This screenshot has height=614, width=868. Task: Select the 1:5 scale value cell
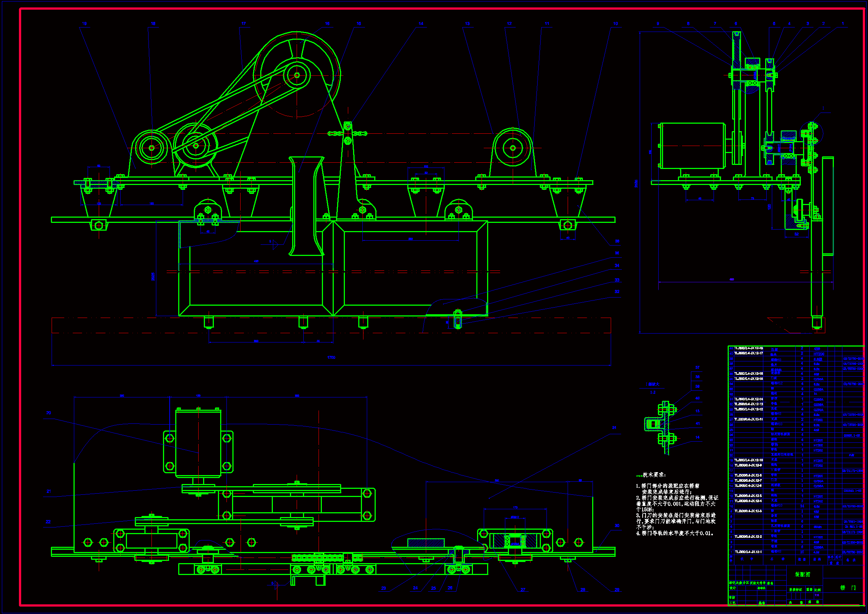coord(817,595)
